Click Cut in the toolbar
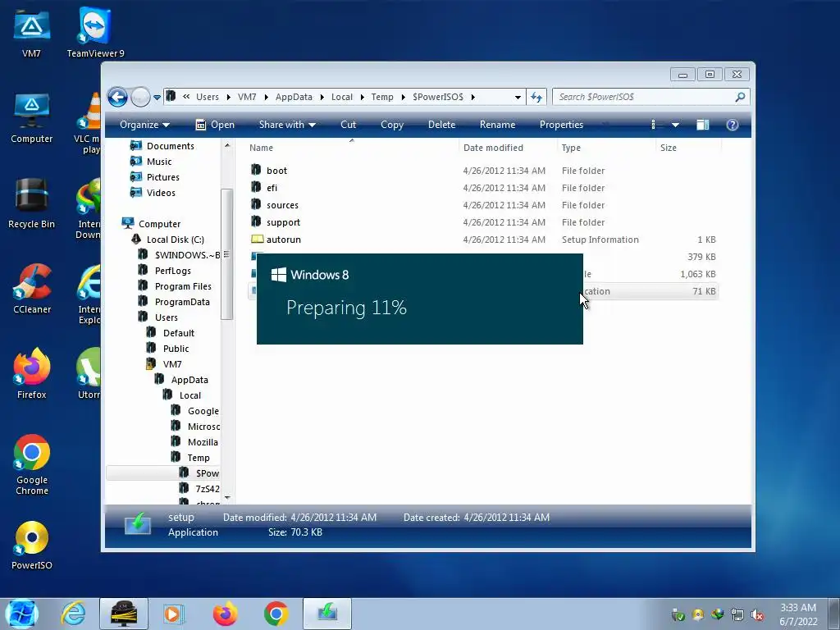The image size is (840, 630). 348,125
